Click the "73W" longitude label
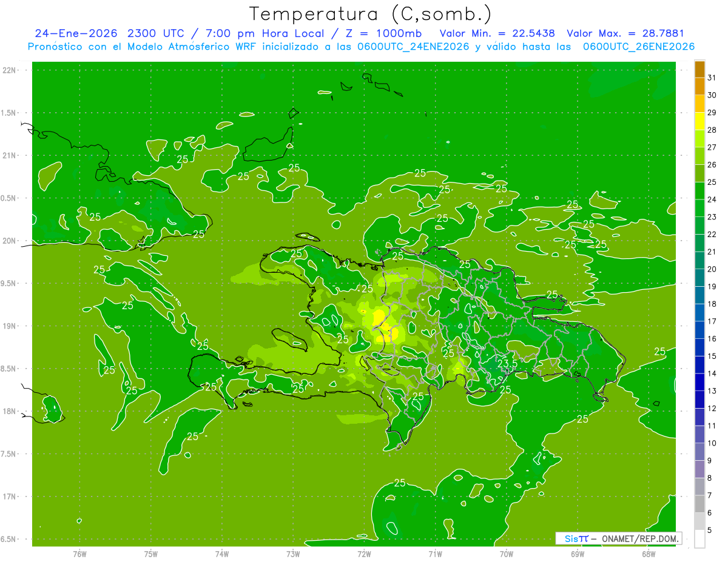728x562 pixels. [x=293, y=554]
